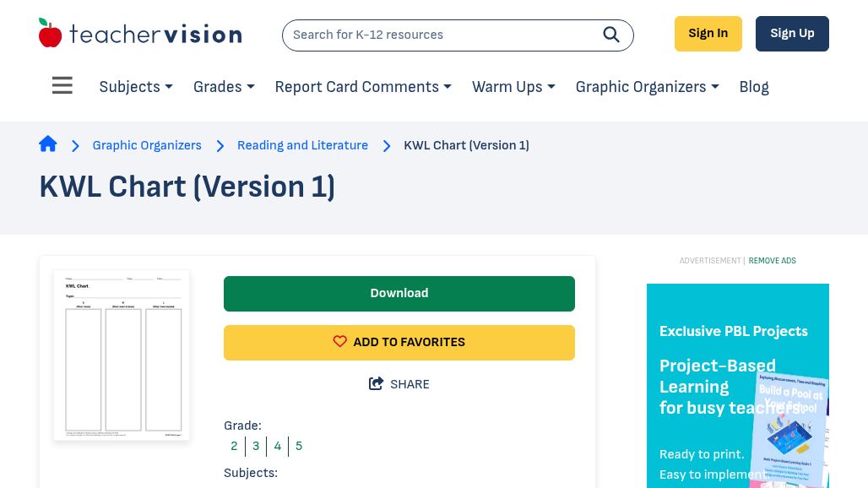Type in the K-12 resources search field
The image size is (868, 488).
point(439,35)
